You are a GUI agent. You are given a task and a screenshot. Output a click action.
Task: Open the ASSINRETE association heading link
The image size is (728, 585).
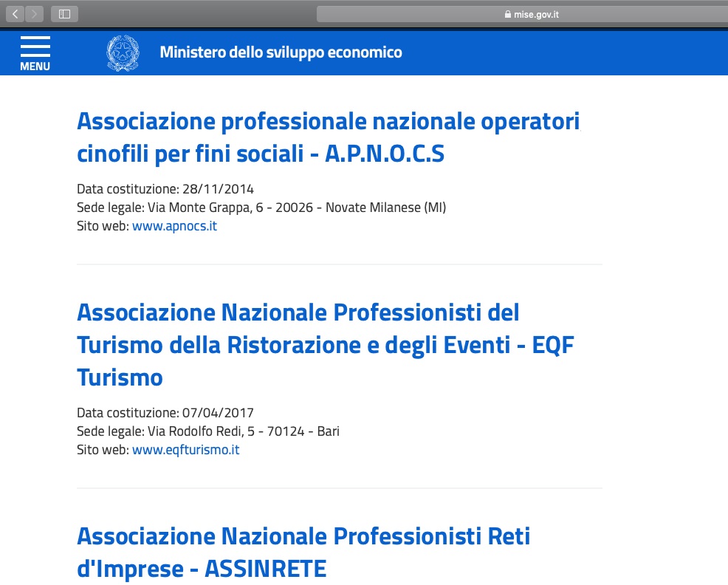click(303, 552)
